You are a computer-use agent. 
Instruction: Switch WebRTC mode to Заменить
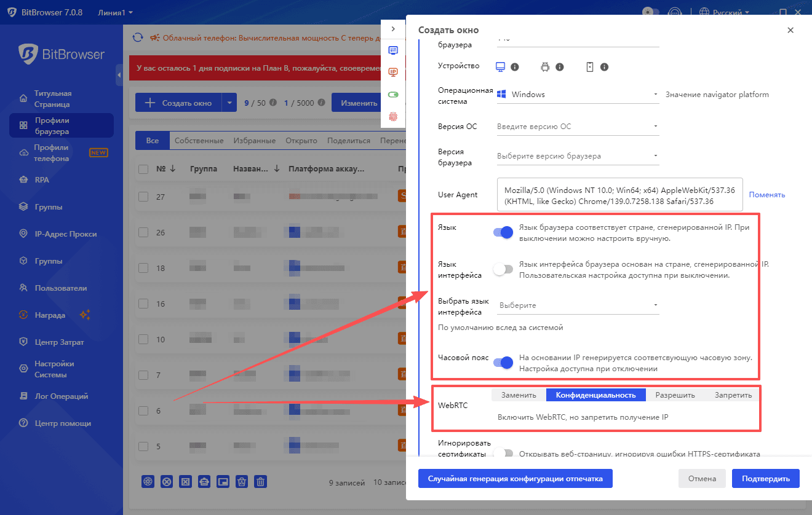(x=519, y=395)
